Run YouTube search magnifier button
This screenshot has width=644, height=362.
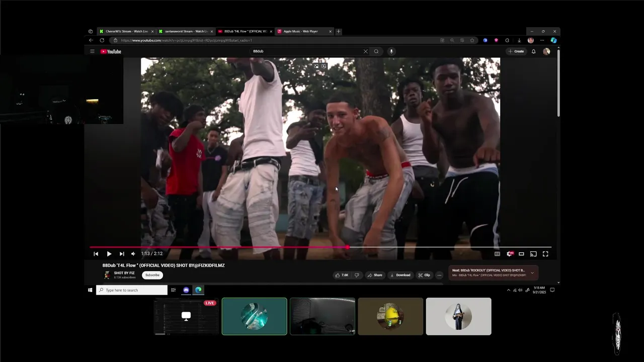pos(376,51)
